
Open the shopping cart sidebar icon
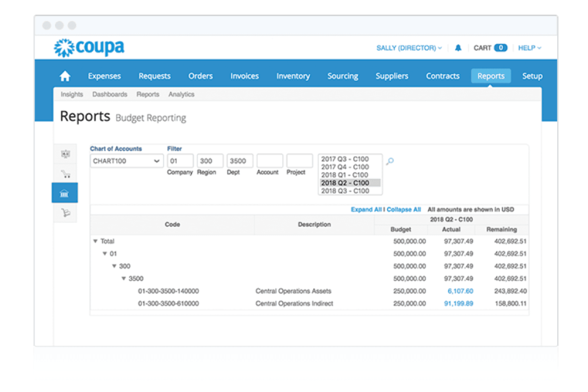tap(66, 174)
